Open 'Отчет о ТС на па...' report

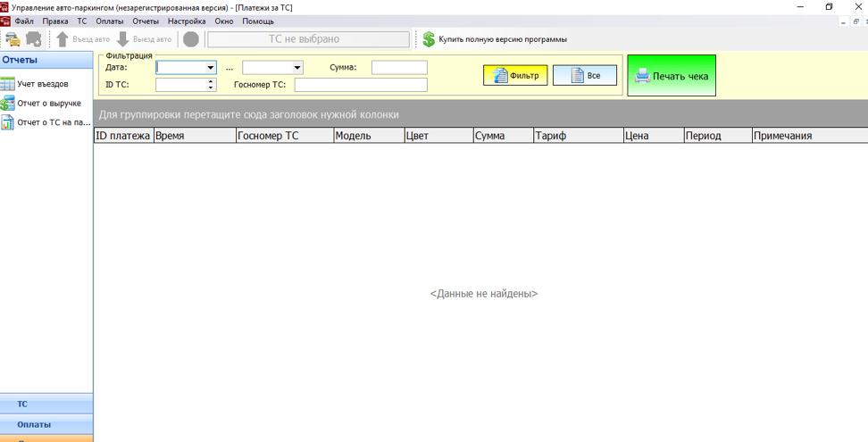click(53, 123)
